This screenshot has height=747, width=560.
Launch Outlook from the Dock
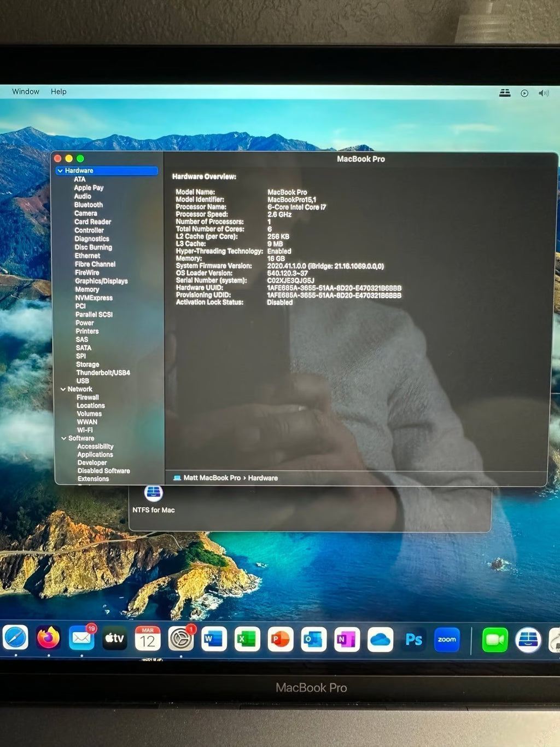(x=313, y=640)
